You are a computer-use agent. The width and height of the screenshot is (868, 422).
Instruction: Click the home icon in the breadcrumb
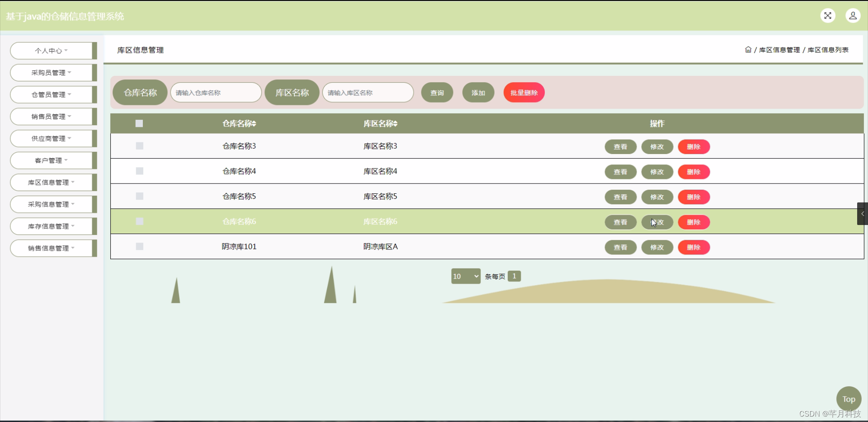747,50
